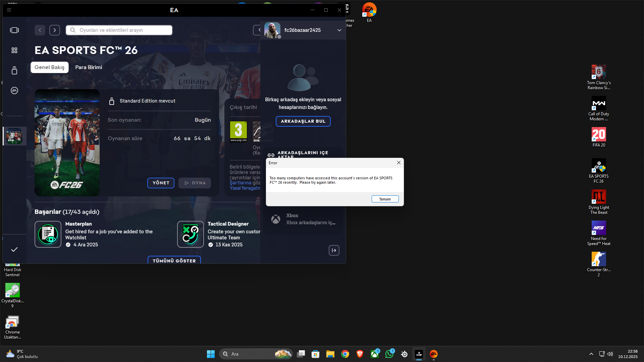Open Tom Clancy's Rainbow Six desktop shortcut
The image size is (644, 362).
point(599,77)
